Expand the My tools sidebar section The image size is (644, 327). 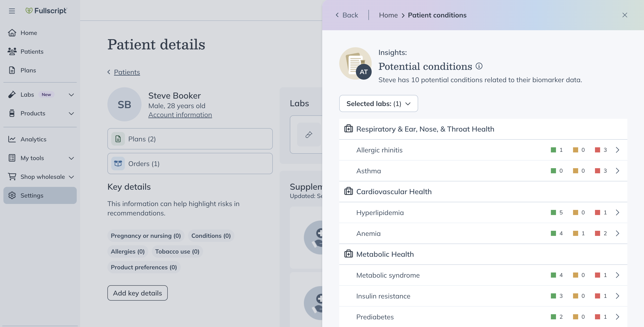[71, 158]
